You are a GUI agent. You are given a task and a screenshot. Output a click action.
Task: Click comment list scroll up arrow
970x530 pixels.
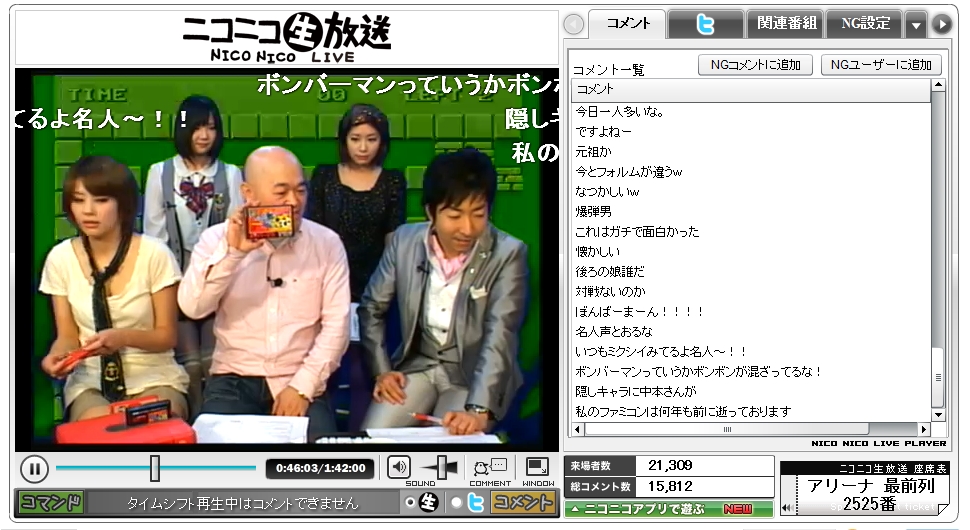click(x=938, y=85)
